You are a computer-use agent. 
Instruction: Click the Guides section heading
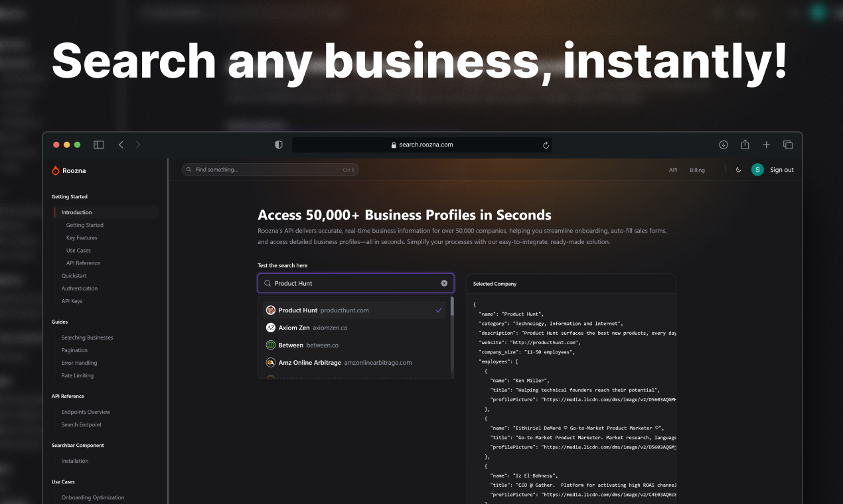[x=60, y=322]
